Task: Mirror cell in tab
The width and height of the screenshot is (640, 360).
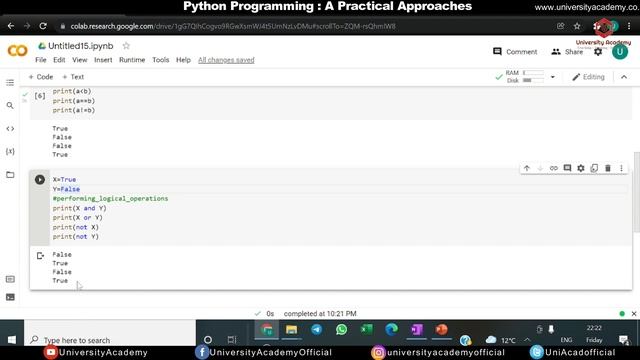Action: pos(594,168)
